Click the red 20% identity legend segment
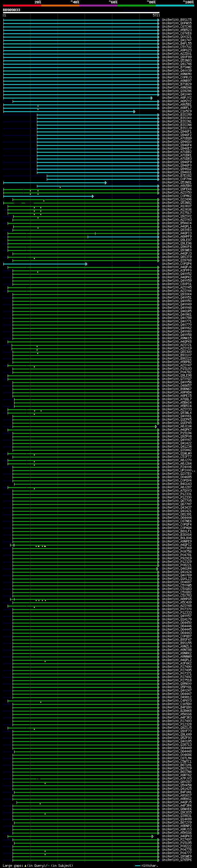The height and width of the screenshot is (868, 197). tap(22, 6)
